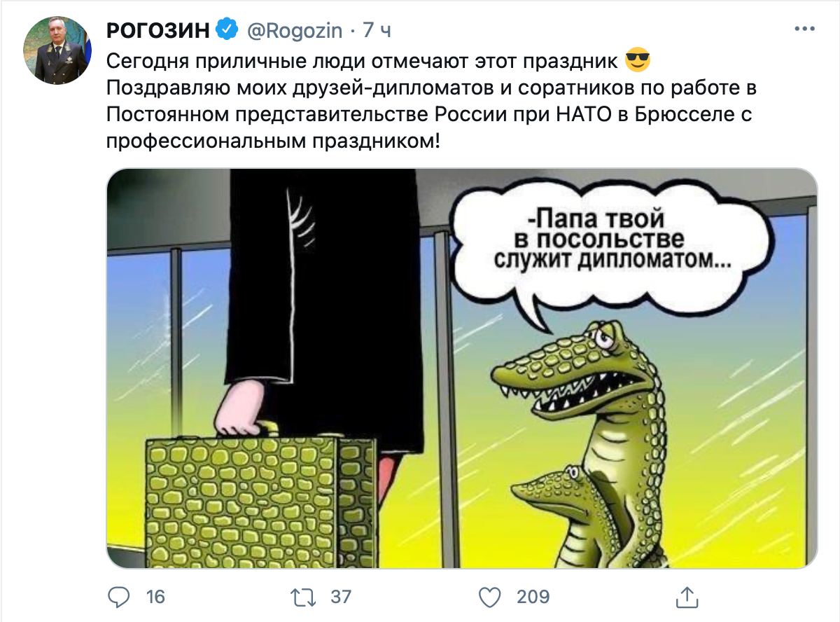Click the like count 209

click(533, 597)
